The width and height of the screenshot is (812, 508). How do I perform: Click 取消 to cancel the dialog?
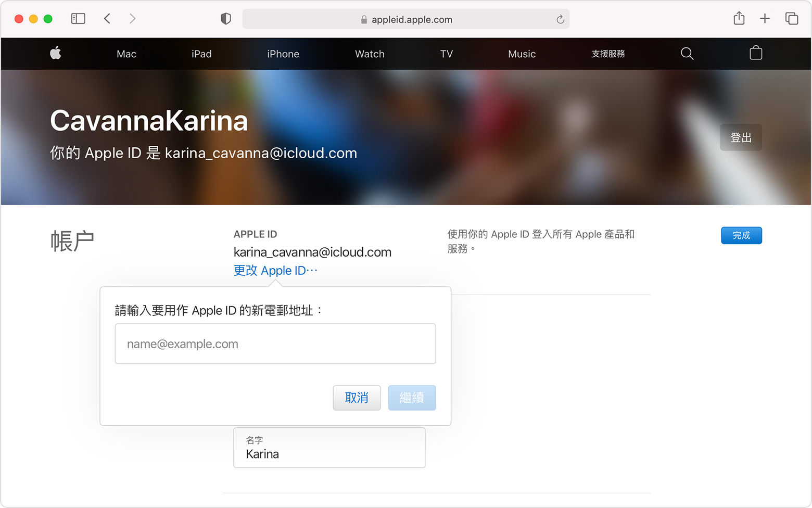point(357,398)
